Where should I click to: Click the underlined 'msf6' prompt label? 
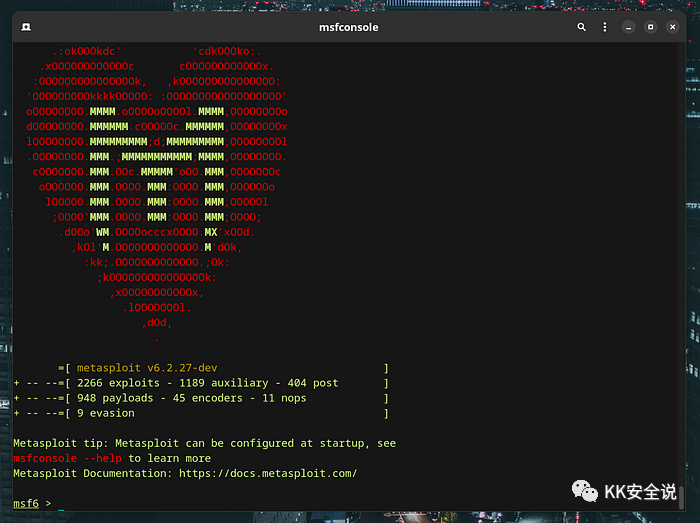pos(26,503)
